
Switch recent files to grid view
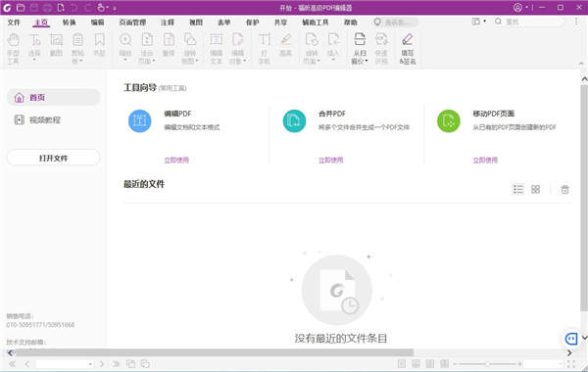pyautogui.click(x=535, y=189)
